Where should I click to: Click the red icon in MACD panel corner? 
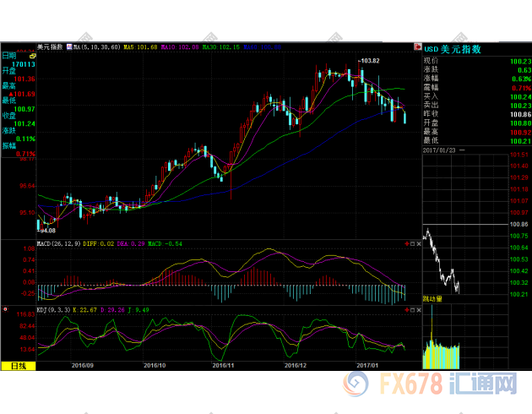(x=408, y=243)
